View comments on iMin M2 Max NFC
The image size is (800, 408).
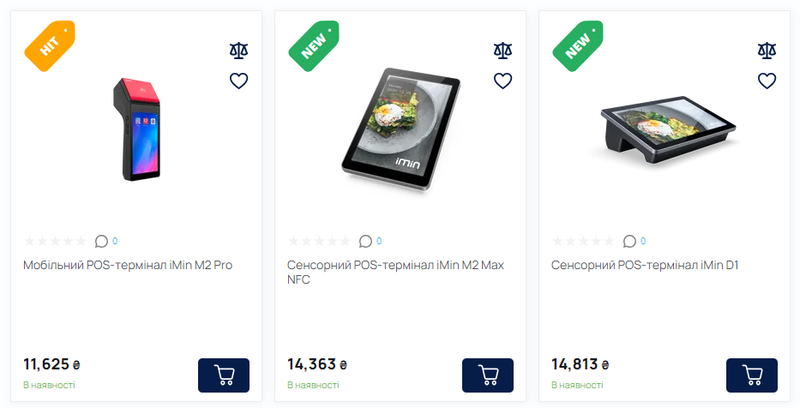tap(370, 241)
